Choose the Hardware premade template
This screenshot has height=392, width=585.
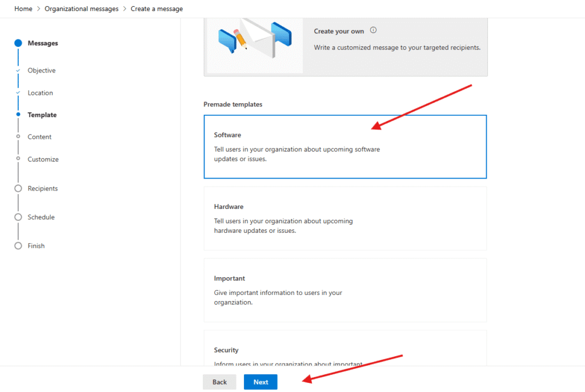[345, 219]
